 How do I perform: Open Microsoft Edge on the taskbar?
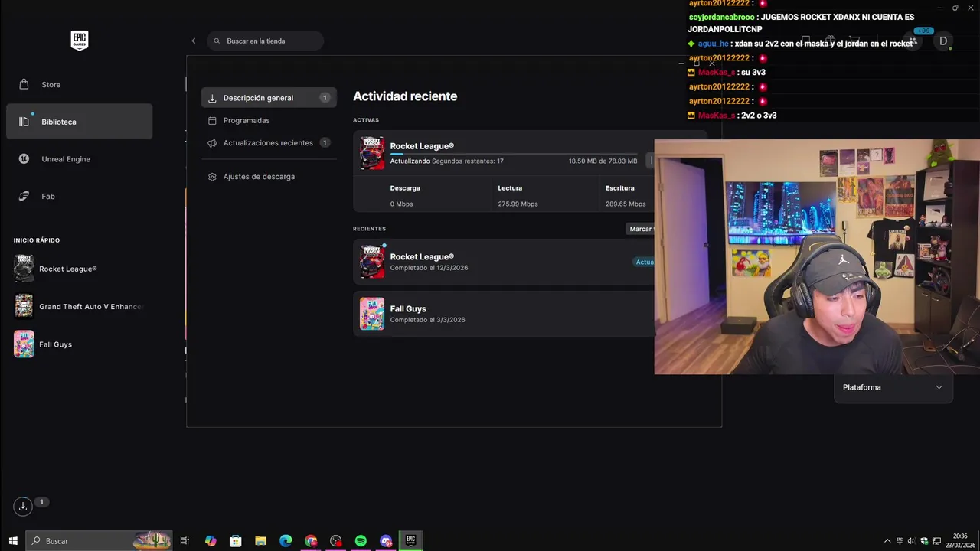[286, 541]
